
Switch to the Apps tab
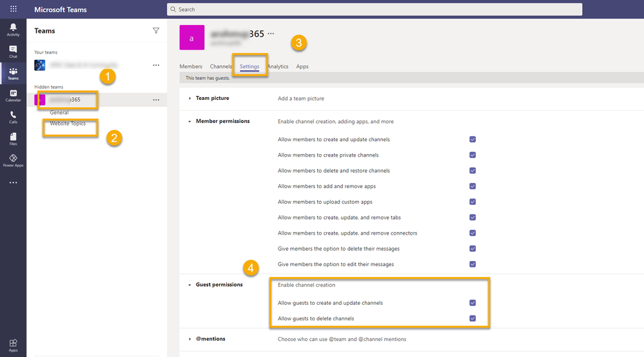pyautogui.click(x=302, y=66)
